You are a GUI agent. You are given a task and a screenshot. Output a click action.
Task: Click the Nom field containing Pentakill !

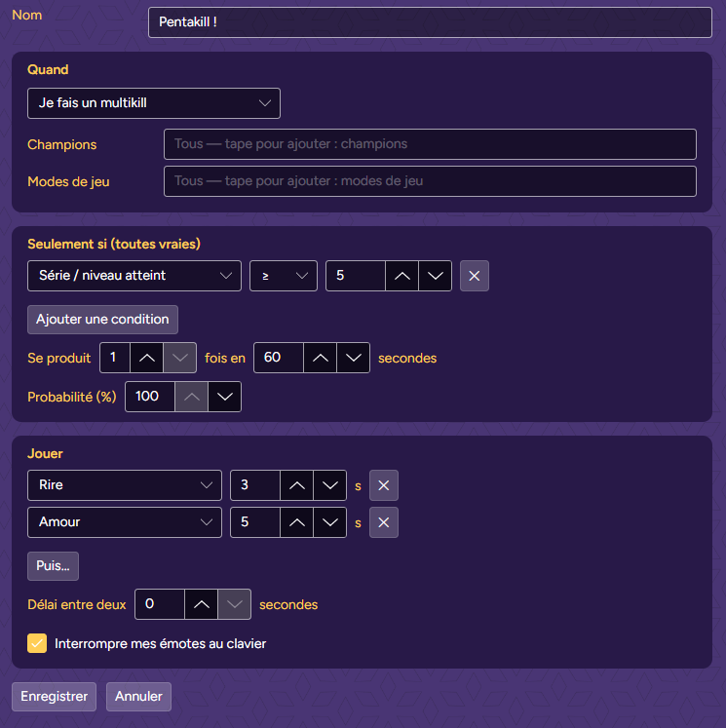pos(430,22)
